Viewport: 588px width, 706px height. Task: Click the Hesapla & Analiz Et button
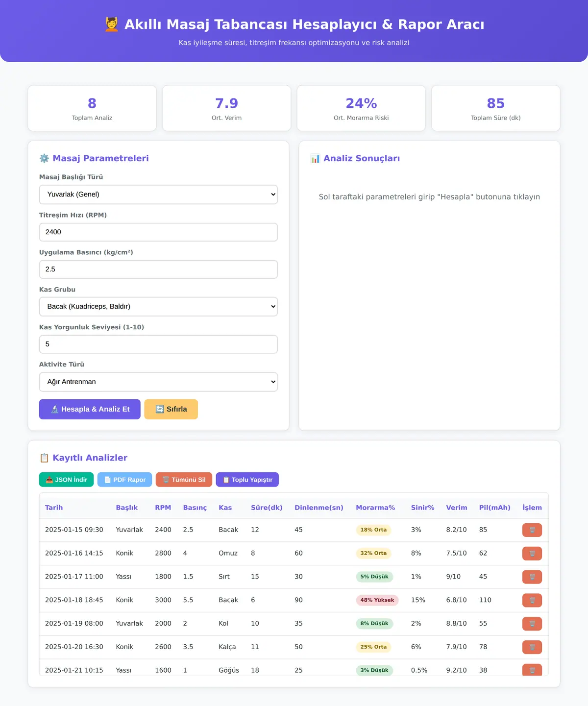(90, 410)
